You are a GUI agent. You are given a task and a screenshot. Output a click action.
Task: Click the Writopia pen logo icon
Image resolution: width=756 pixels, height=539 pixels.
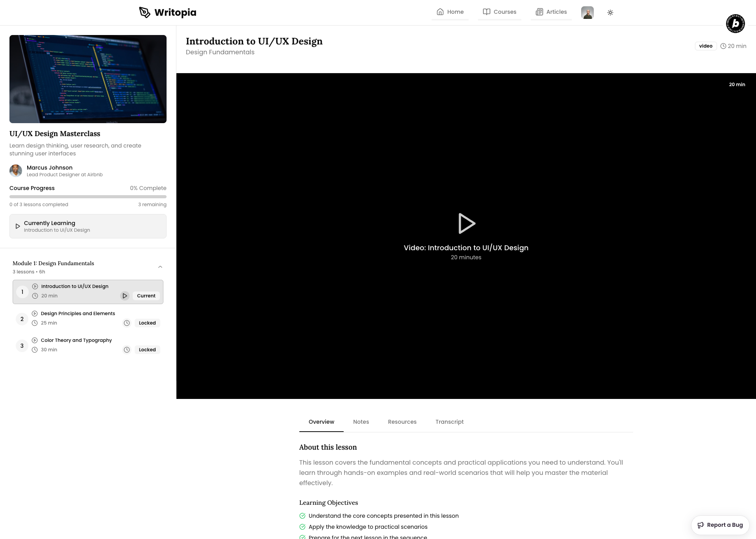pyautogui.click(x=145, y=13)
